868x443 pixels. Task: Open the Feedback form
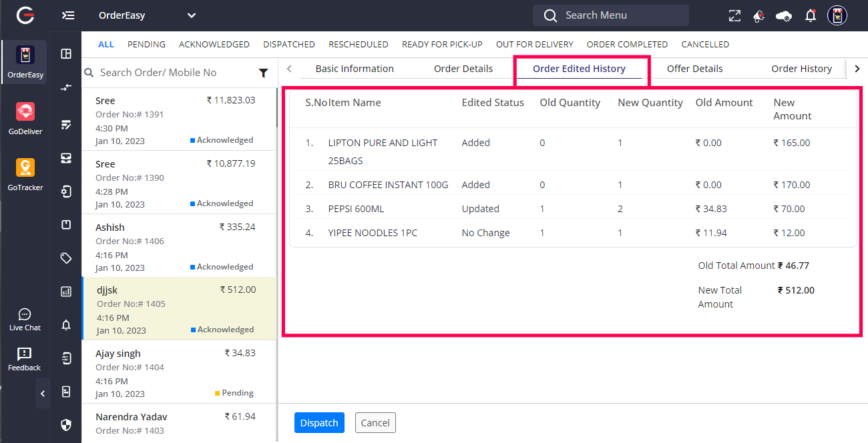click(x=25, y=360)
